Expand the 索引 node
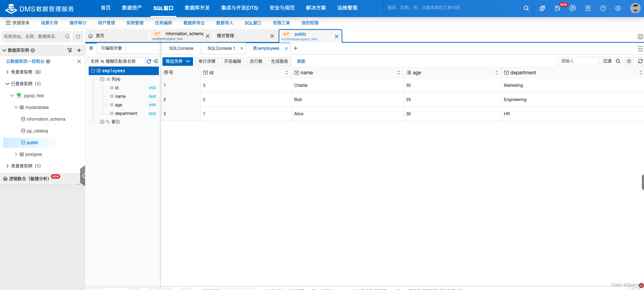This screenshot has width=644, height=290. tap(102, 122)
